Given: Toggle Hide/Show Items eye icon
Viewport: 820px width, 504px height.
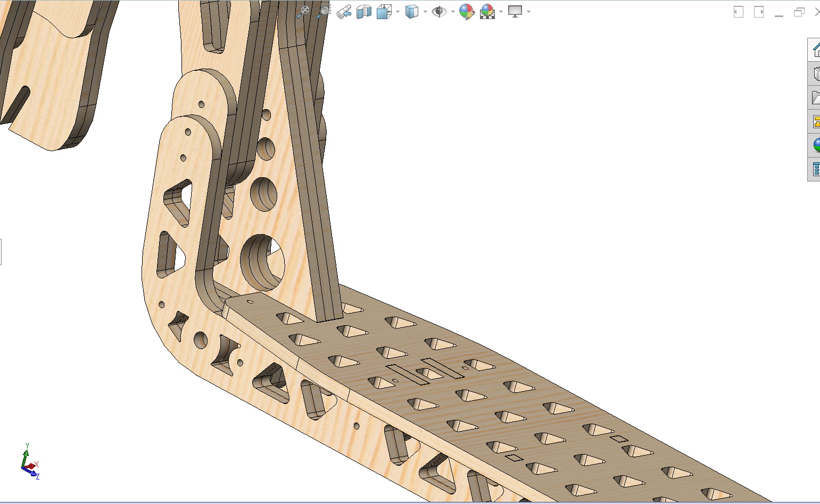Looking at the screenshot, I should point(439,11).
